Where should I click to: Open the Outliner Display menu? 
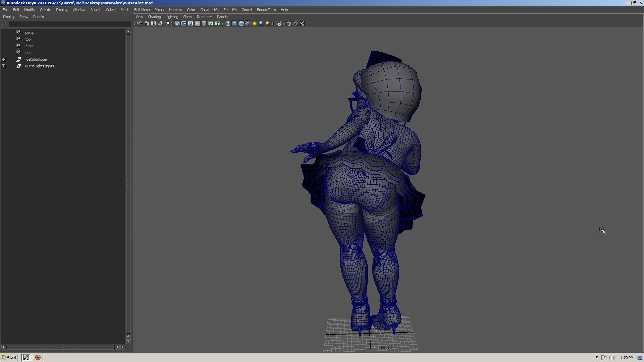tap(9, 17)
